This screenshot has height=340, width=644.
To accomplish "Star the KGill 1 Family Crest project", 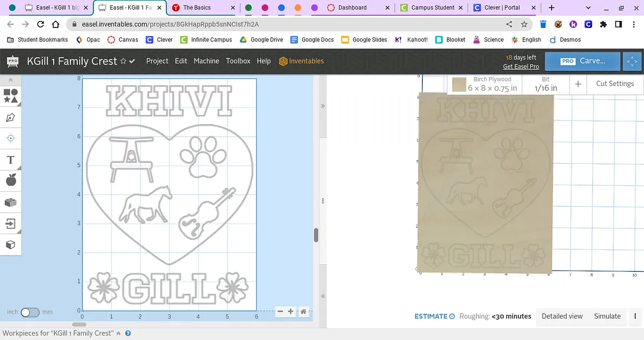I will 123,61.
